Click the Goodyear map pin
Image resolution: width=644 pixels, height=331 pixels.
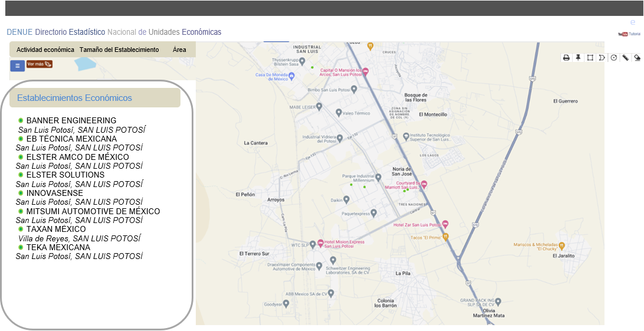[286, 303]
